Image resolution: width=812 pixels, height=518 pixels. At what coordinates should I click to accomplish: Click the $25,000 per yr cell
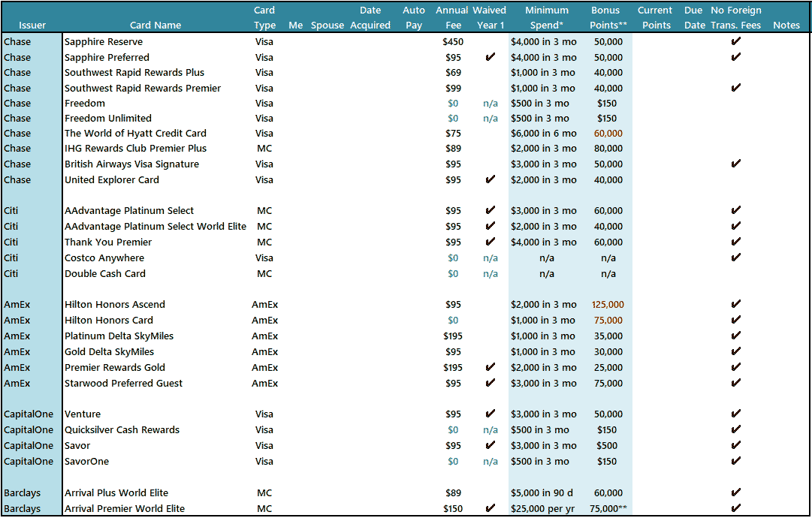click(543, 508)
